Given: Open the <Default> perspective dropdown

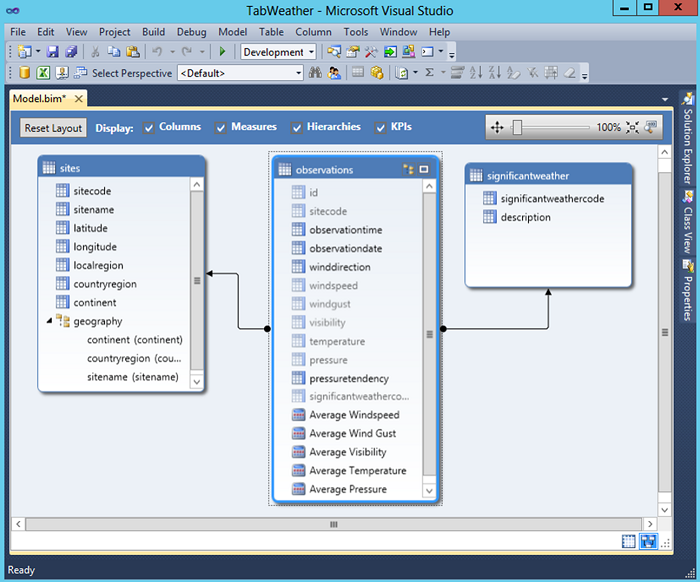Looking at the screenshot, I should tap(299, 73).
